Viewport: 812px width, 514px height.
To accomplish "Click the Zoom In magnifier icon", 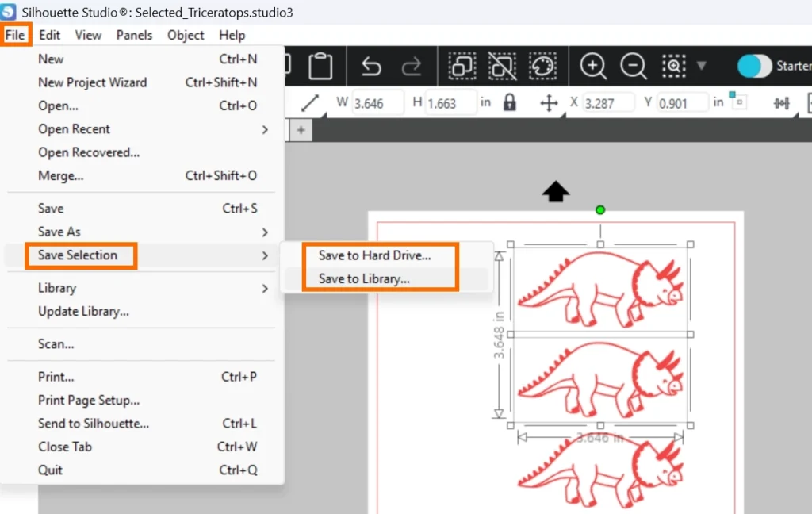I will click(x=593, y=67).
